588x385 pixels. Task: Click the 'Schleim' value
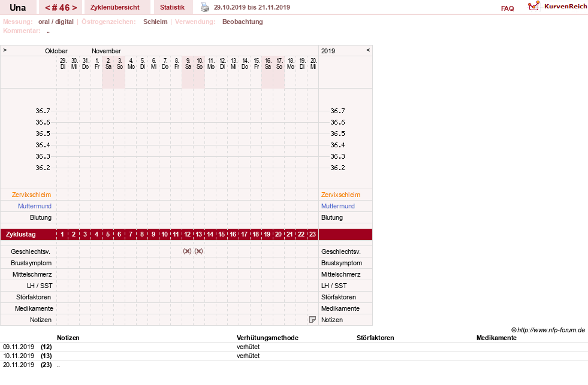coord(155,22)
